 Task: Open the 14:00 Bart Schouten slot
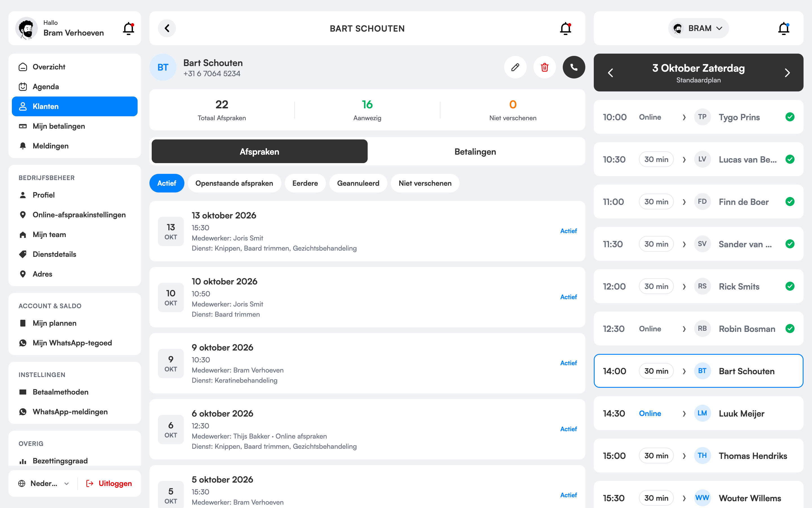pyautogui.click(x=698, y=371)
